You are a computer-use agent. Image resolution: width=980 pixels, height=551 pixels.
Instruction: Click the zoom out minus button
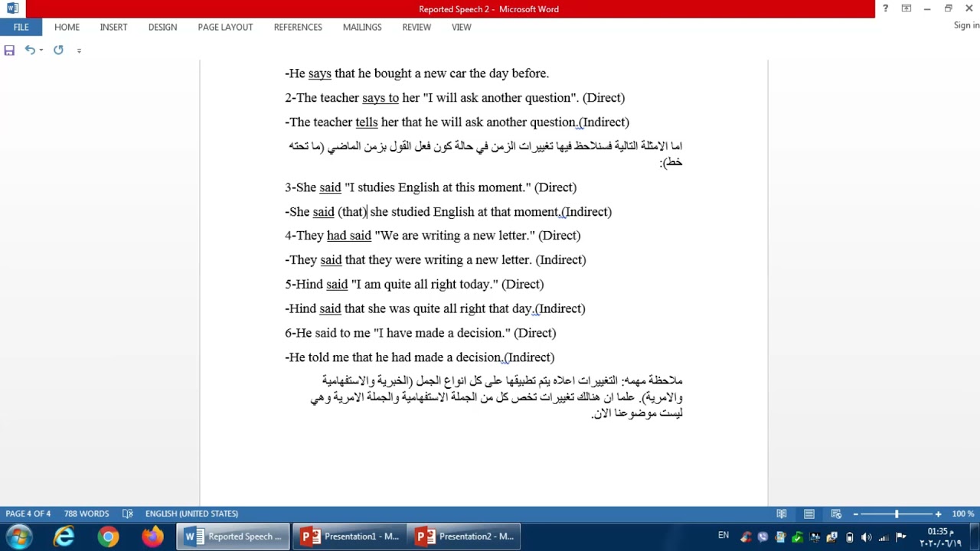point(856,514)
